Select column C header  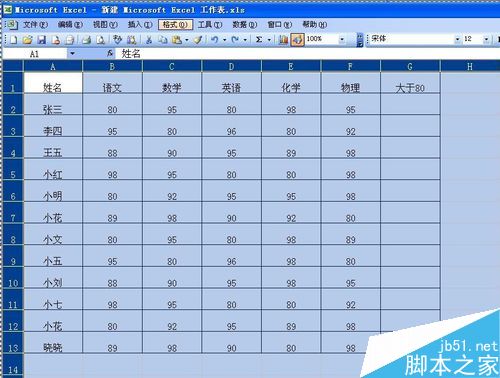tap(172, 66)
